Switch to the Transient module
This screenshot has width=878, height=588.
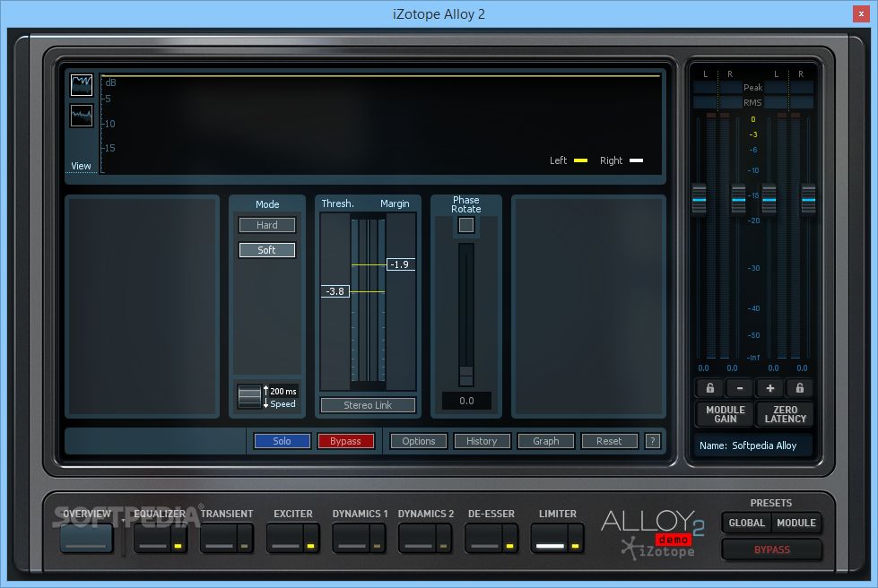219,538
